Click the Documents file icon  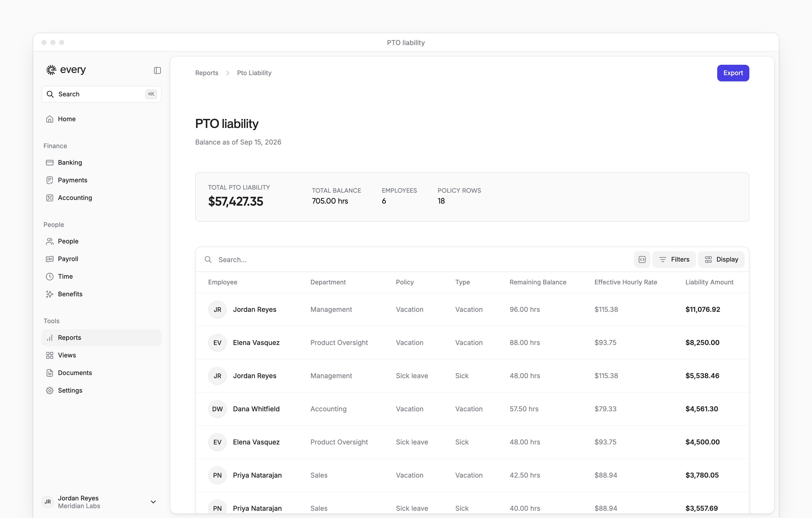(49, 373)
